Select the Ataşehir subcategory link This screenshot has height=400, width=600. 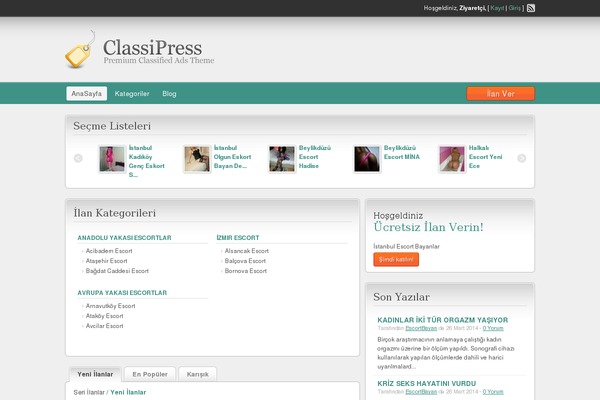106,261
